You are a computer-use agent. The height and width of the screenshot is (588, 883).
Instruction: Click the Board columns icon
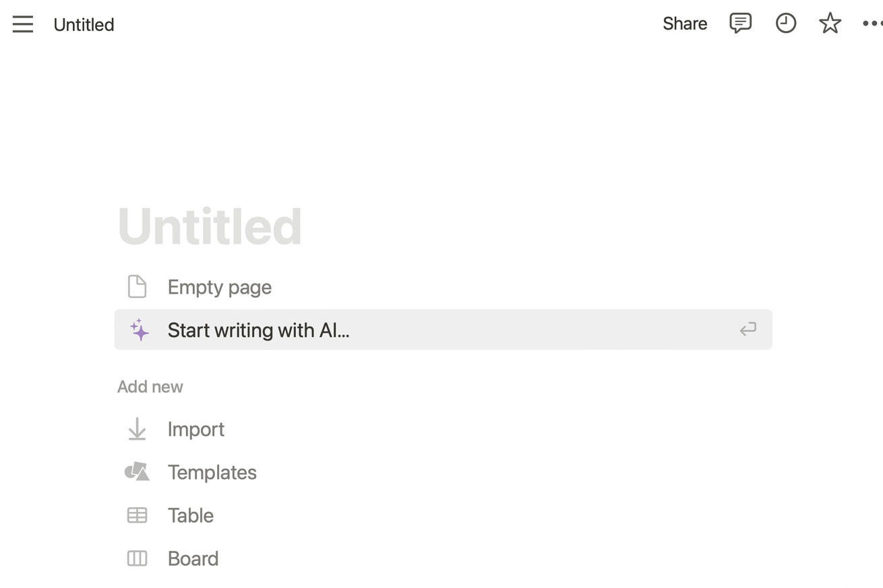137,558
